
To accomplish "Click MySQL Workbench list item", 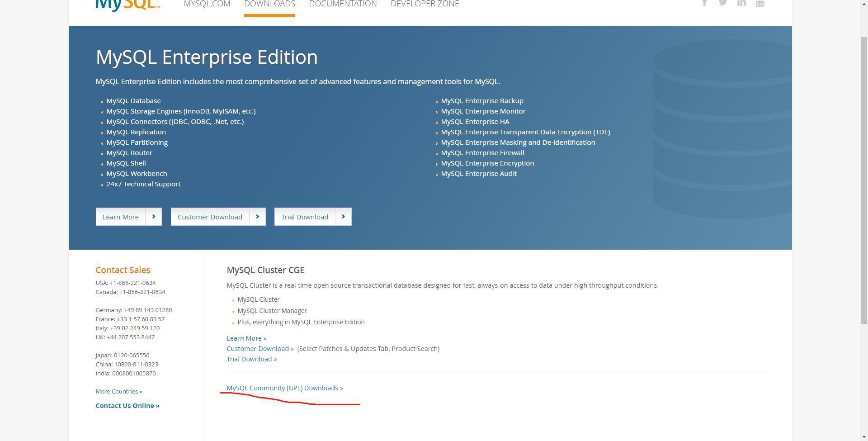I will click(x=137, y=174).
